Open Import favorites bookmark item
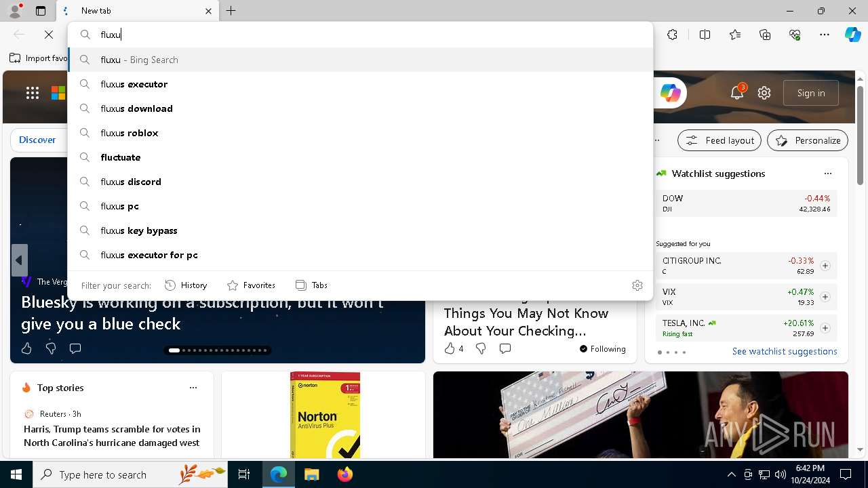This screenshot has width=868, height=488. (x=38, y=58)
